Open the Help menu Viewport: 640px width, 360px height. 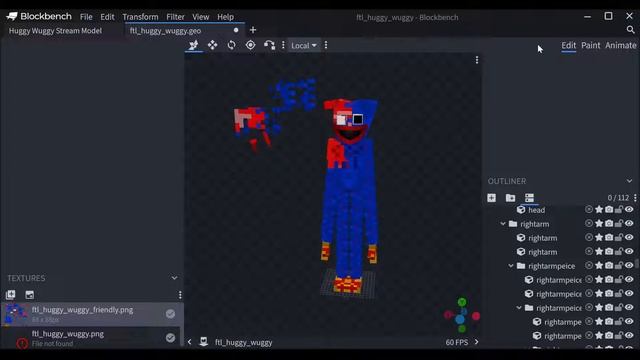[225, 17]
